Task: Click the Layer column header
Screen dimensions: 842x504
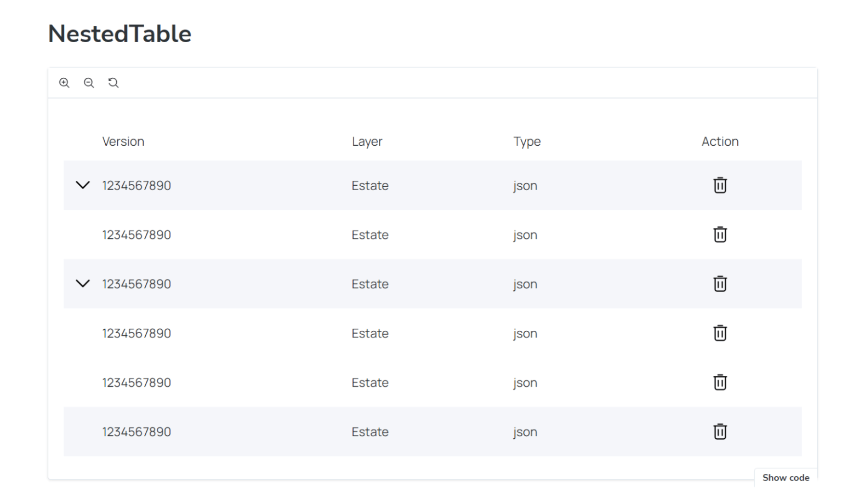Action: coord(367,141)
